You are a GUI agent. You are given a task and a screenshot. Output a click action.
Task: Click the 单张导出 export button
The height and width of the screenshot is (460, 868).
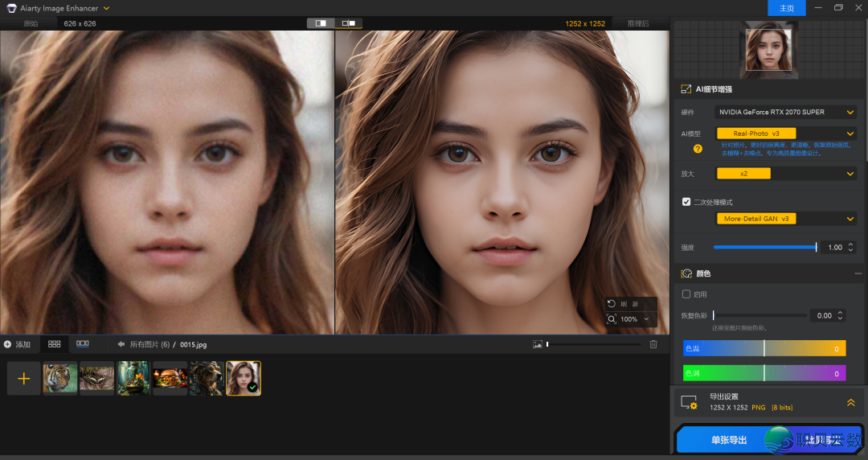coord(728,440)
